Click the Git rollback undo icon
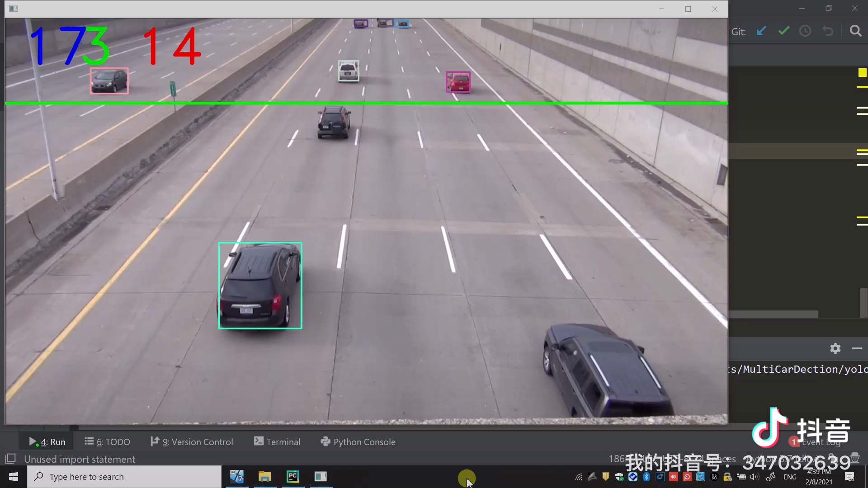The height and width of the screenshot is (488, 868). [x=828, y=31]
